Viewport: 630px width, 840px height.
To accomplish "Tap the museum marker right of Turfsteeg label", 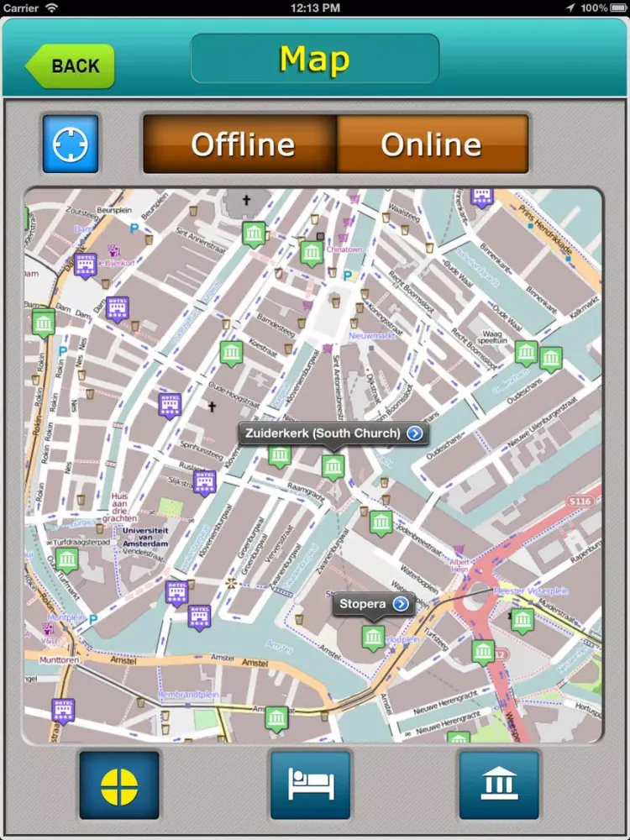I will 483,653.
